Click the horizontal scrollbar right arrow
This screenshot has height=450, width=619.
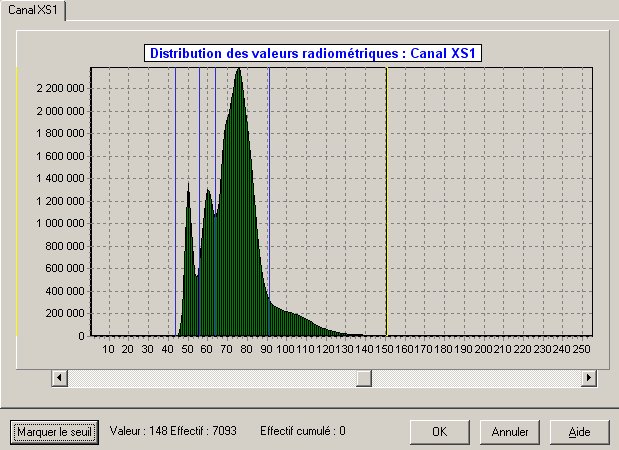point(589,378)
